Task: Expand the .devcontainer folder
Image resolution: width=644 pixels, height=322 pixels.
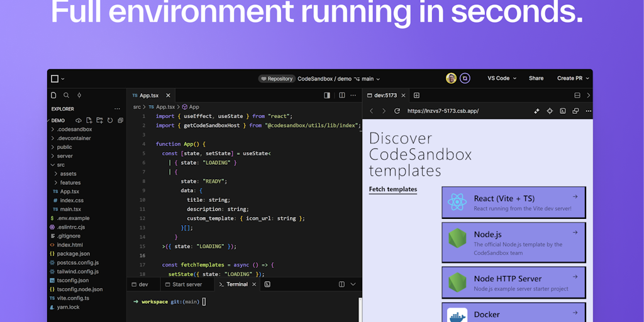Action: point(70,138)
